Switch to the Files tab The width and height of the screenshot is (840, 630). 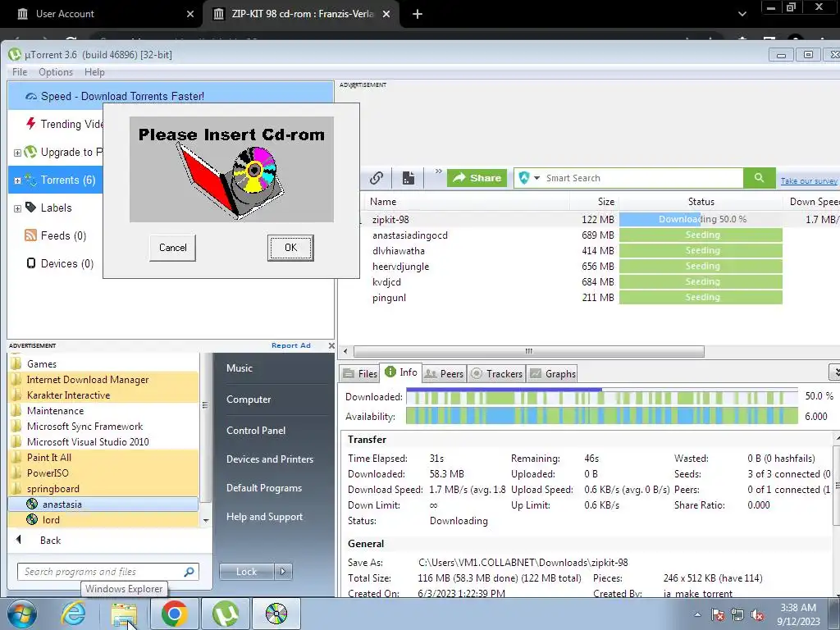tap(360, 373)
